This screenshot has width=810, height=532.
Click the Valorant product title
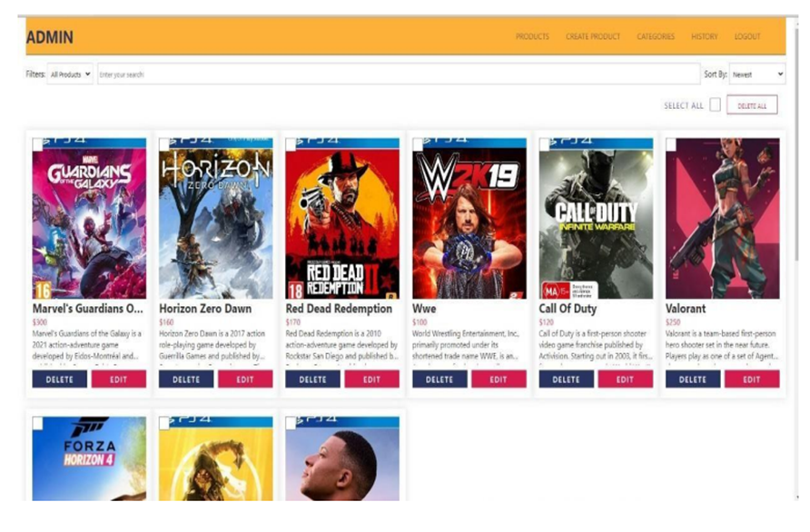[x=686, y=309]
